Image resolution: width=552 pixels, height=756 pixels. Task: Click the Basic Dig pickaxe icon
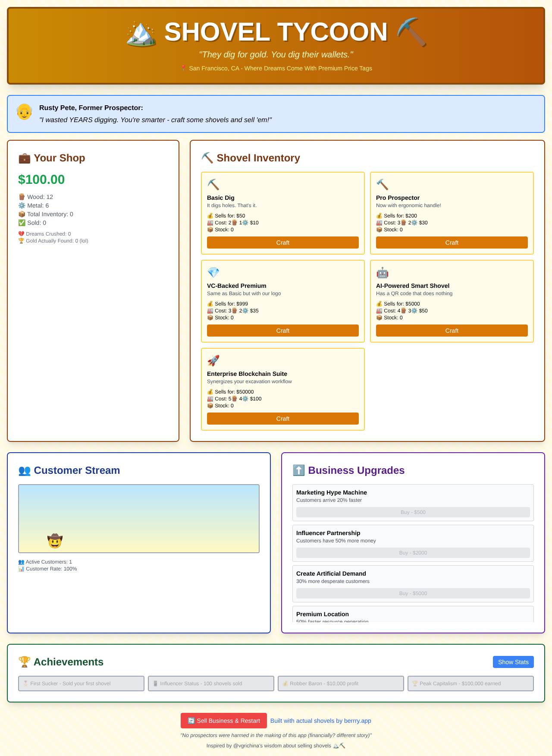point(213,185)
